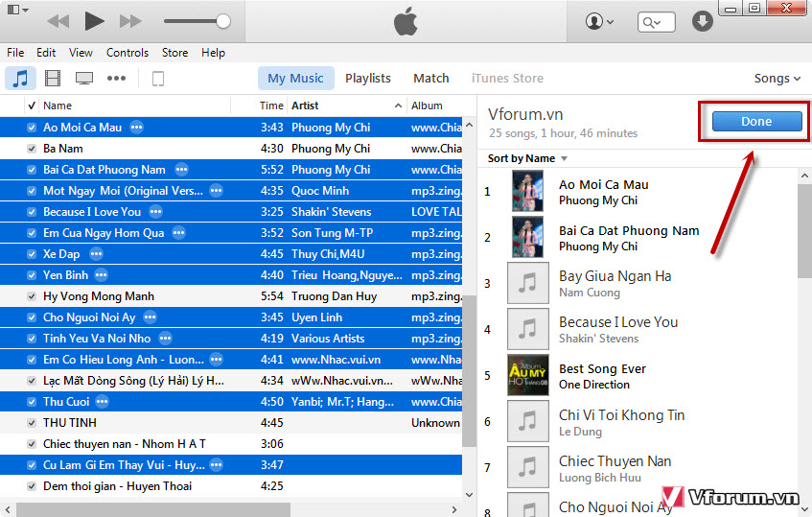Open the mini player menu icon
The image size is (812, 517).
pyautogui.click(x=18, y=10)
